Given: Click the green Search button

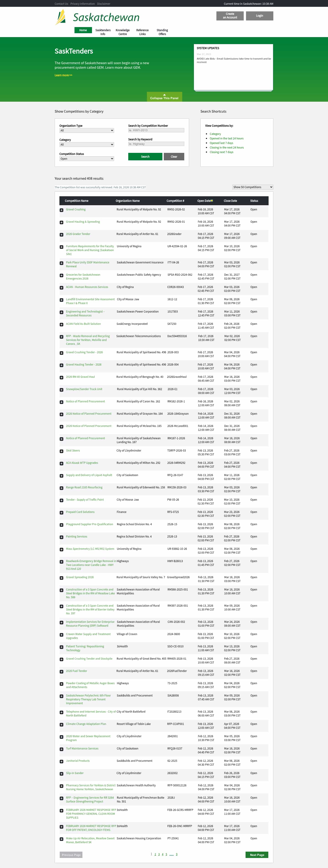Looking at the screenshot, I should click(145, 157).
